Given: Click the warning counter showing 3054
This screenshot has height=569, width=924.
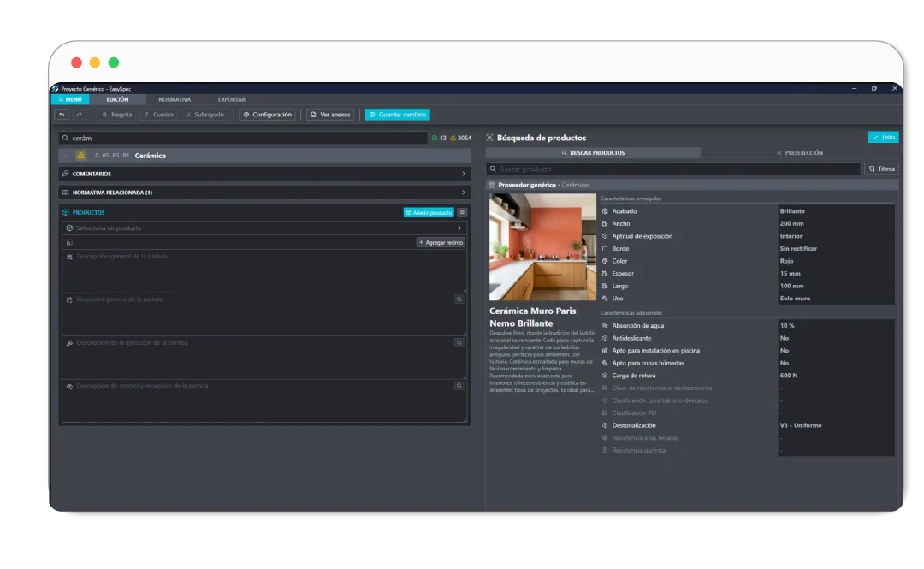Looking at the screenshot, I should 461,138.
